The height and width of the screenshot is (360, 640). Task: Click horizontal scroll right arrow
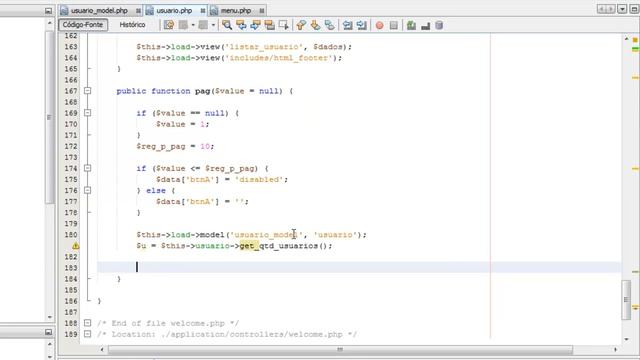click(x=615, y=350)
